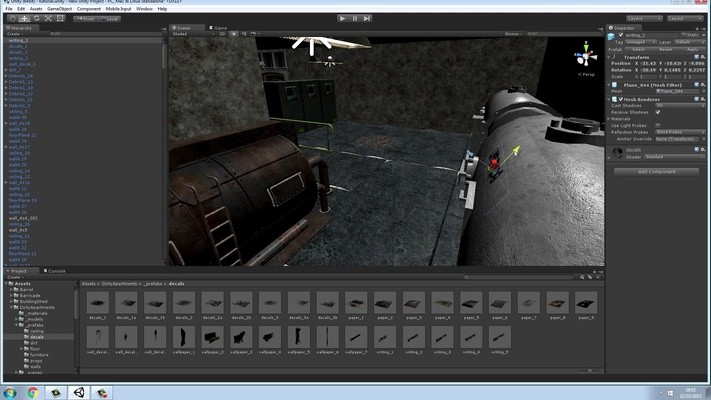Open the Shaded draw mode dropdown

pos(192,34)
